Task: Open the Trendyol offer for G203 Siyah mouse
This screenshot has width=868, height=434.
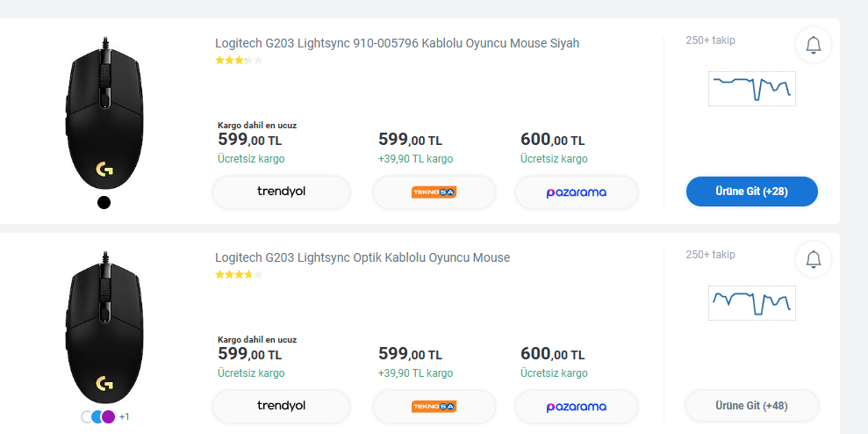Action: [x=281, y=192]
